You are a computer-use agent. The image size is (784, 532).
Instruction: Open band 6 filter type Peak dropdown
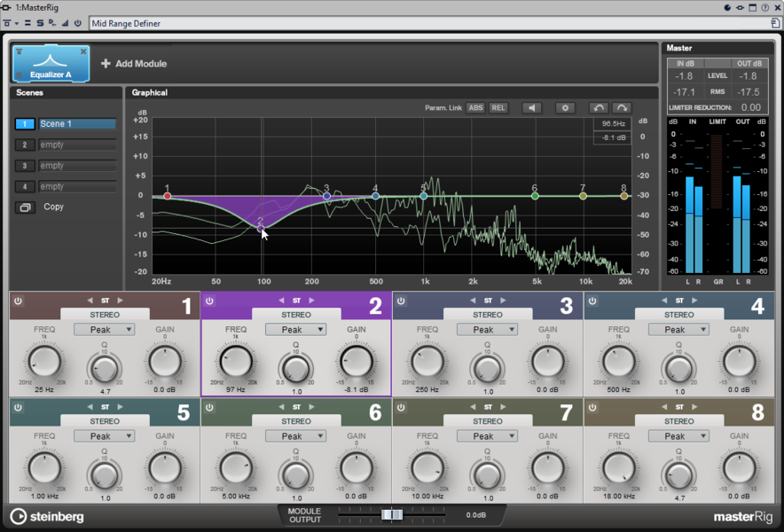[296, 436]
